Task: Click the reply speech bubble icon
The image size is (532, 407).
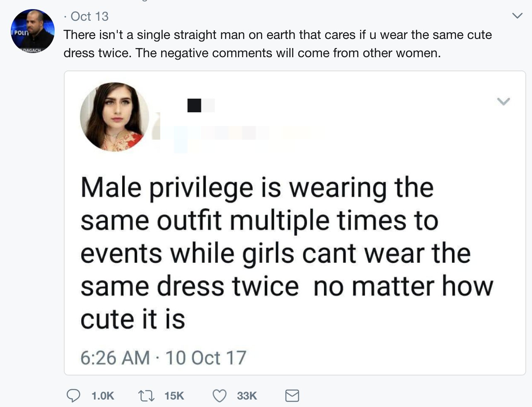Action: pyautogui.click(x=73, y=396)
